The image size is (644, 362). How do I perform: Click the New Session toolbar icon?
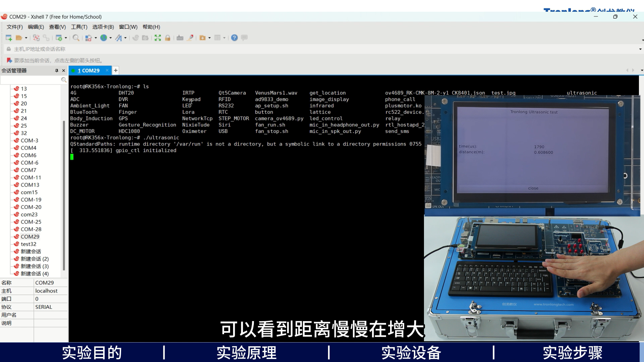pos(9,38)
